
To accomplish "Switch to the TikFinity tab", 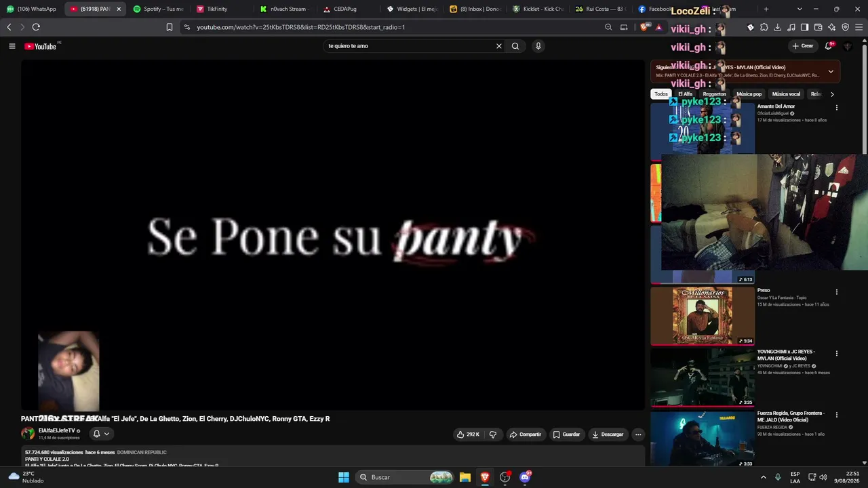I will (x=217, y=9).
